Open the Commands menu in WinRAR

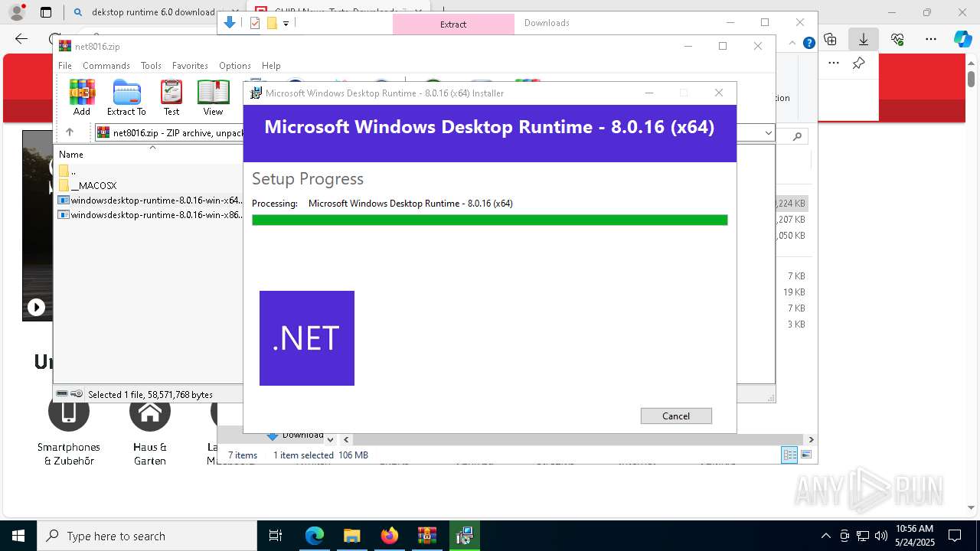point(106,66)
